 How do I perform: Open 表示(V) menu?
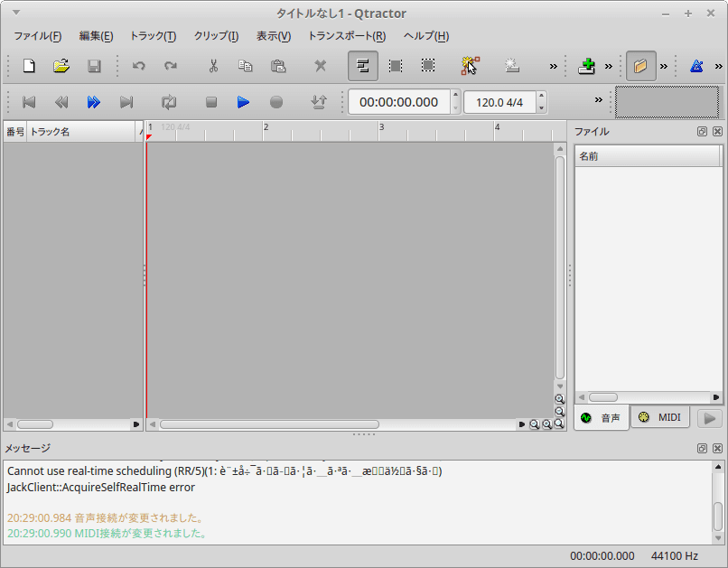click(x=274, y=36)
